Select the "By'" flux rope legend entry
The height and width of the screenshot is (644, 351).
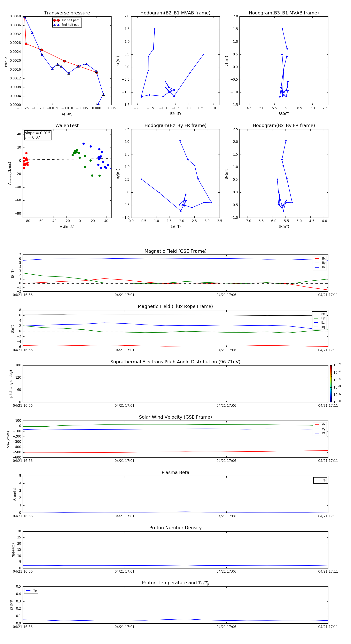coord(320,318)
